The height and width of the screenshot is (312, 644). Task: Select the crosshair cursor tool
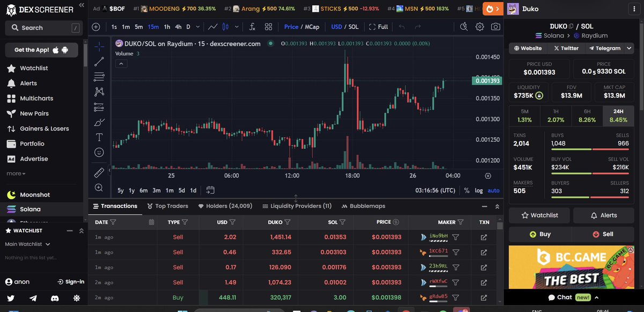pos(99,47)
